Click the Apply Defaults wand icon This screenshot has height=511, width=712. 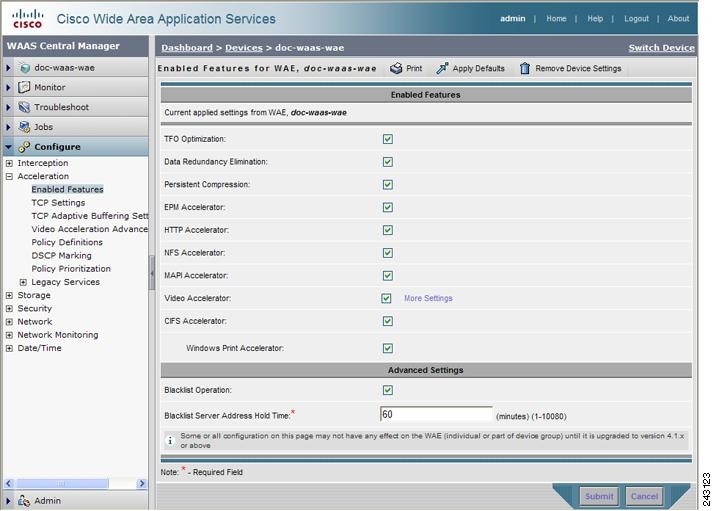tap(442, 69)
